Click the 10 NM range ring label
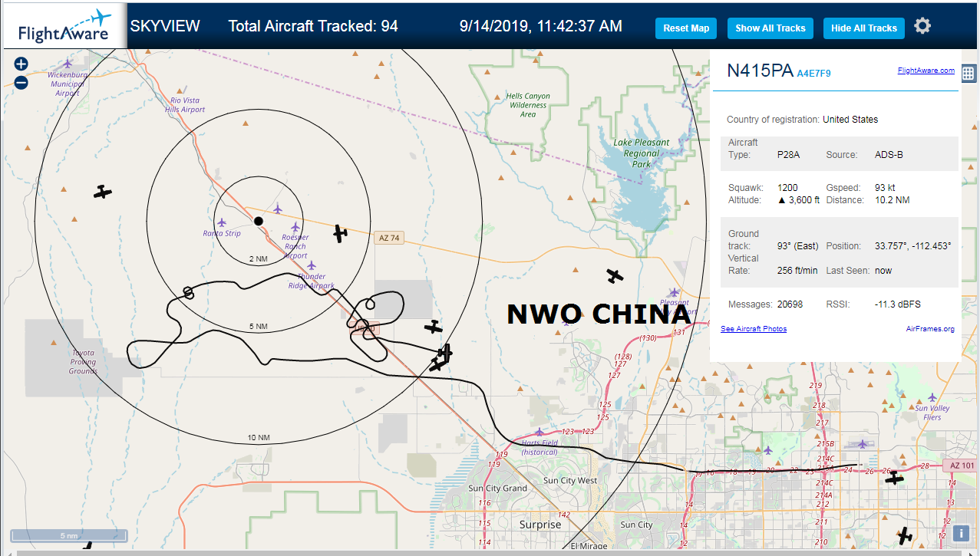 [258, 438]
